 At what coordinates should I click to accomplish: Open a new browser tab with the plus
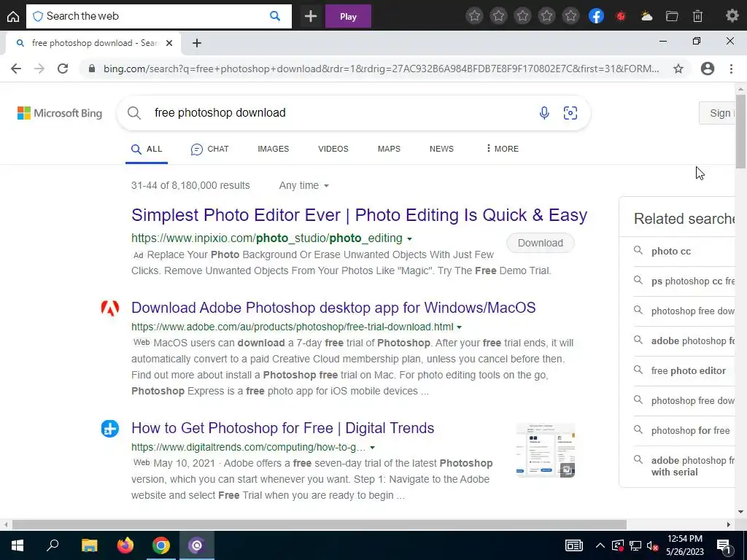[197, 43]
